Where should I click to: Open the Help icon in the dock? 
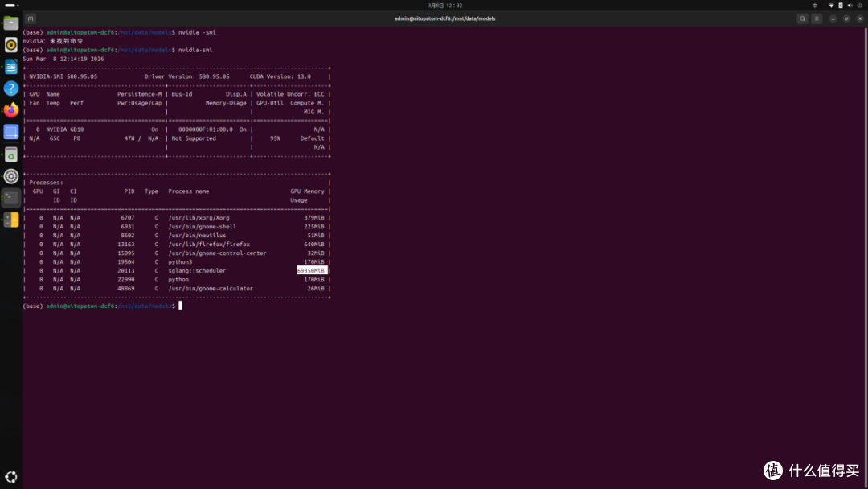click(x=11, y=88)
